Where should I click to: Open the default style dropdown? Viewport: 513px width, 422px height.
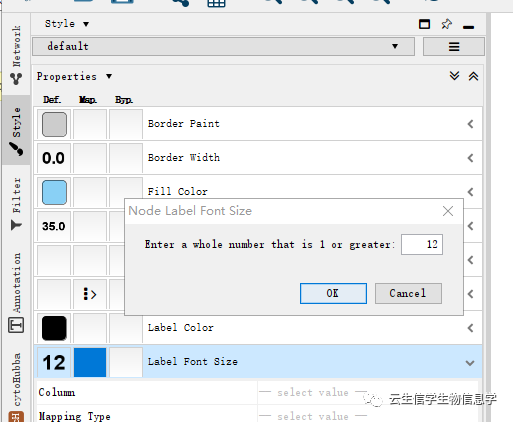pos(223,46)
